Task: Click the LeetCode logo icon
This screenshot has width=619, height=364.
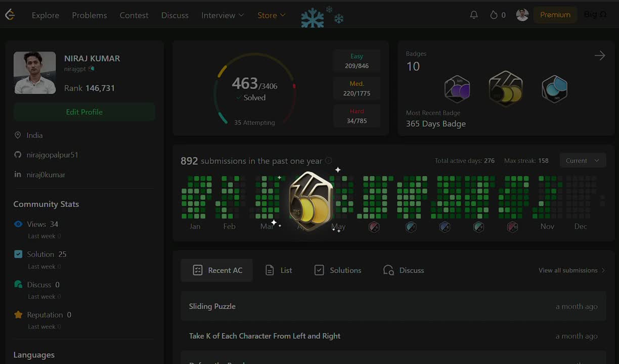Action: click(10, 15)
